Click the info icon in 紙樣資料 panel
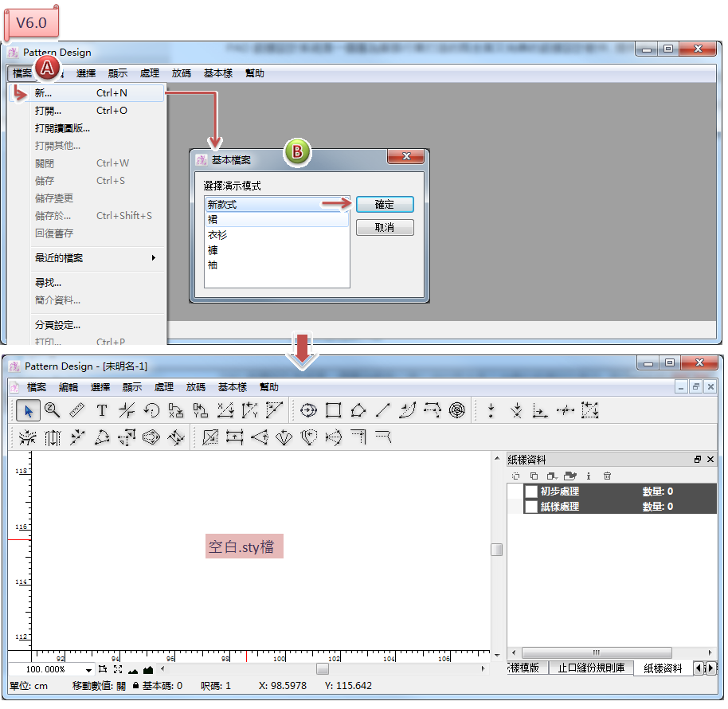The width and height of the screenshot is (728, 709). 589,476
